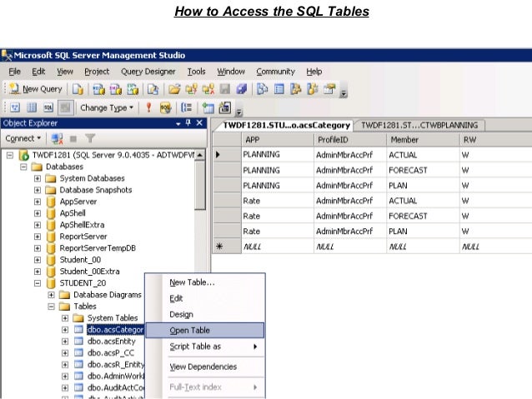Screen dimensions: 532x399
Task: Open the Edit menu
Action: 38,72
